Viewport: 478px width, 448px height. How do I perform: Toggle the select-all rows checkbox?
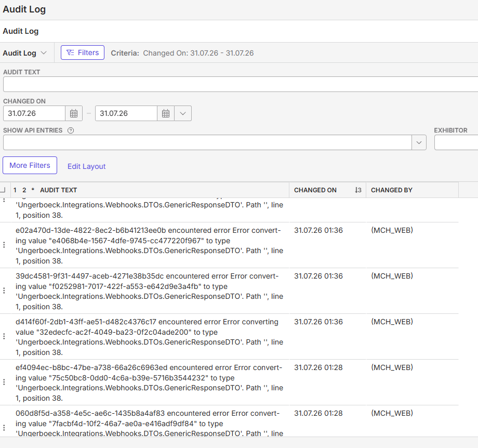[x=3, y=190]
